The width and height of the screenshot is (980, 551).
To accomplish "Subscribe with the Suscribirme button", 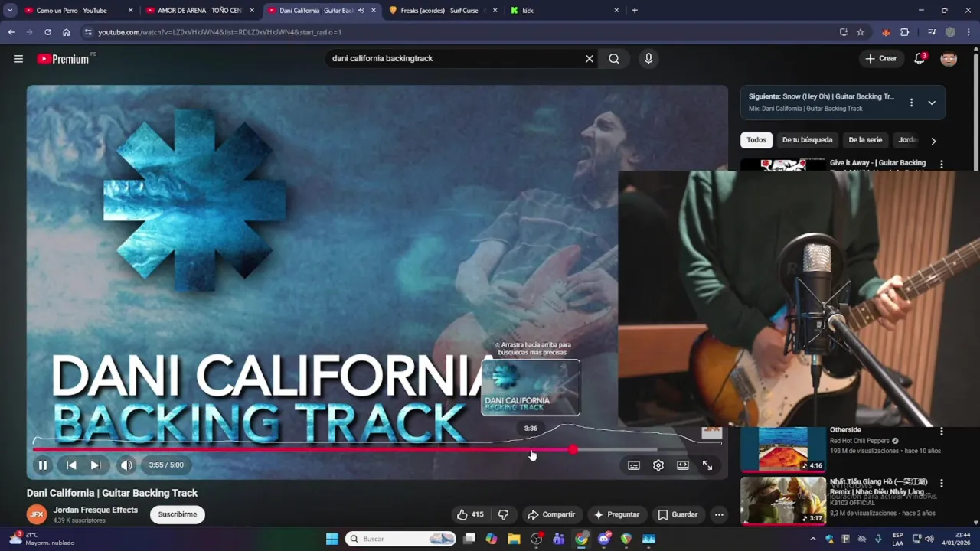I will click(178, 514).
